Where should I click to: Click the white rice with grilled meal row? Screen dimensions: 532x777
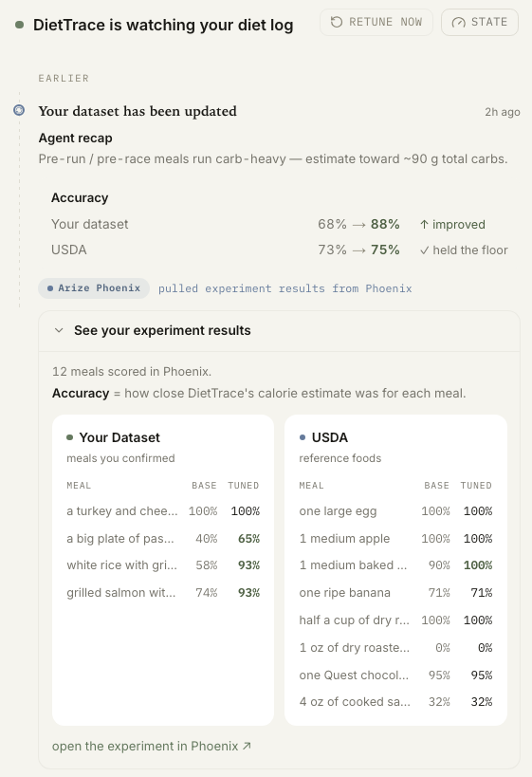[x=163, y=564]
